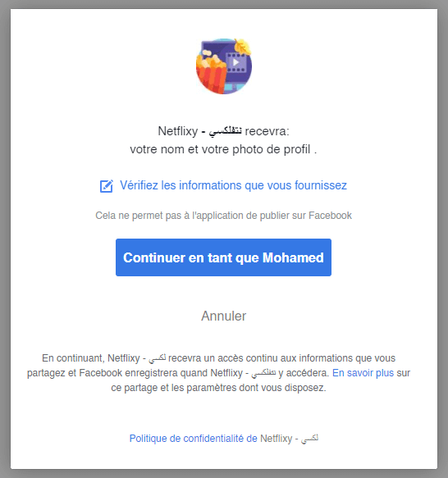Click the Netflixy name in the footer policy line
The image size is (448, 478).
tap(277, 439)
